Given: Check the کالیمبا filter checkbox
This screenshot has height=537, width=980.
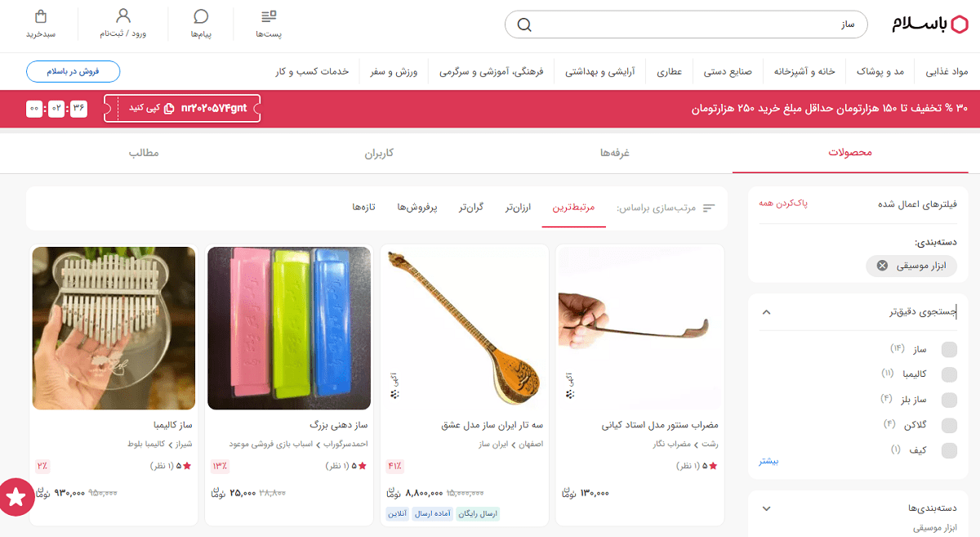Looking at the screenshot, I should [x=949, y=374].
